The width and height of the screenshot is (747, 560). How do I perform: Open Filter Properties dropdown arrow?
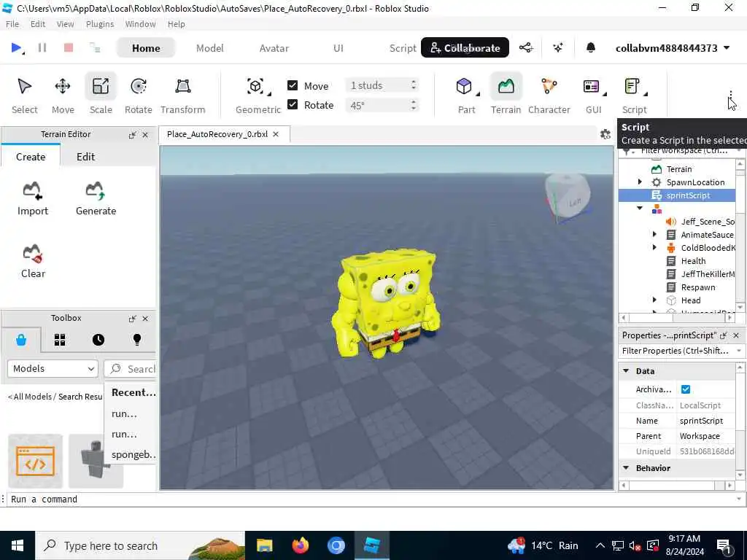pyautogui.click(x=738, y=351)
